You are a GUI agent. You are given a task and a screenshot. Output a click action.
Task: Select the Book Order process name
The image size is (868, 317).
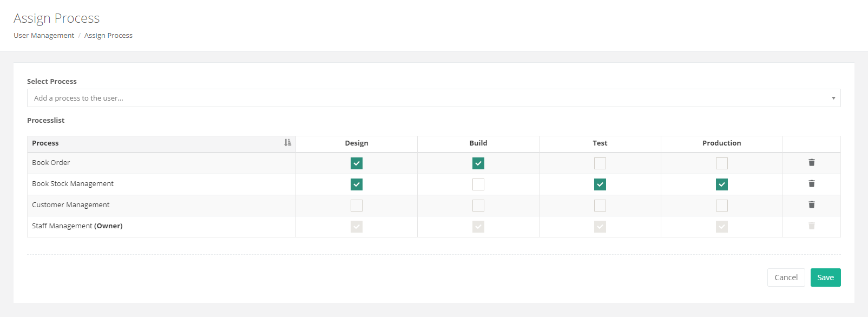click(51, 162)
